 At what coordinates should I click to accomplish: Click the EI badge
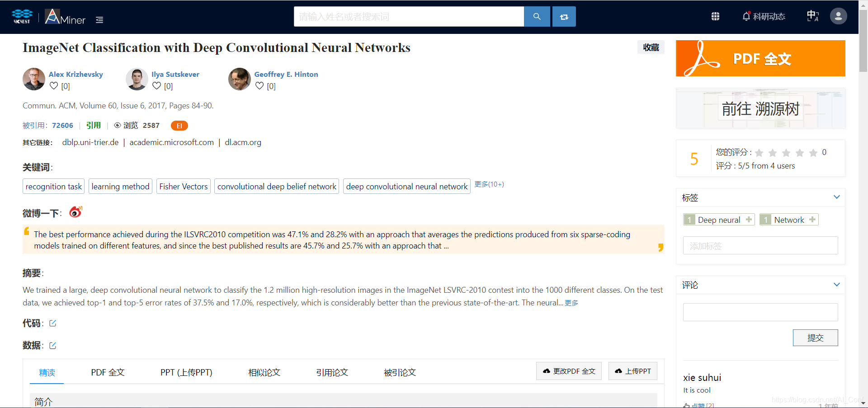[179, 126]
